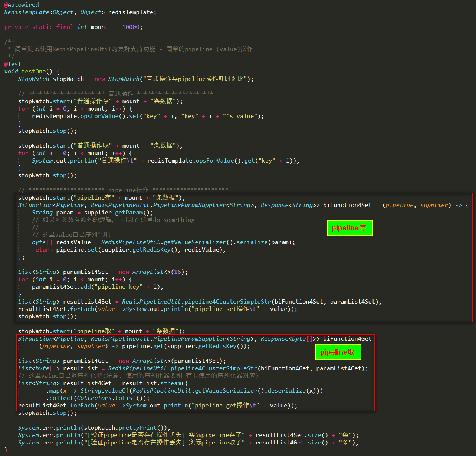This screenshot has height=456, width=476.
Task: Click resultList4Get.size() call
Action: (x=292, y=443)
